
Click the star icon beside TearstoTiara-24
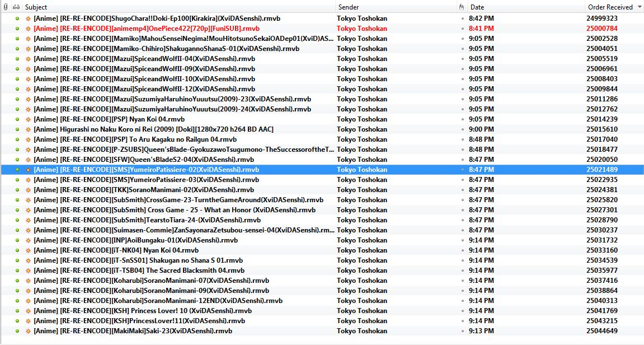[29, 220]
